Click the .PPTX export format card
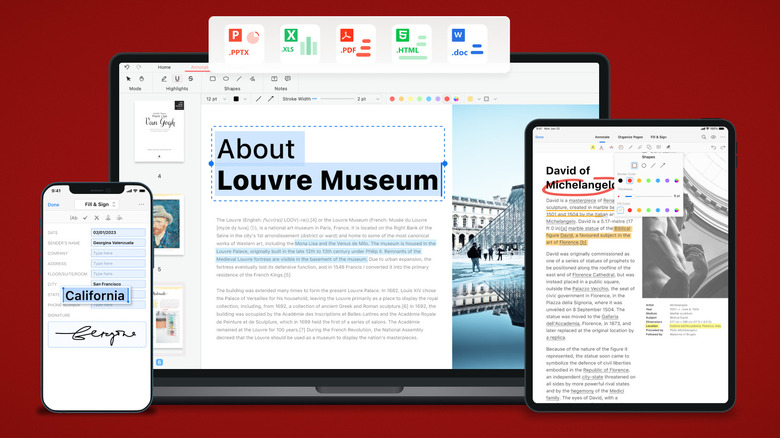 244,44
